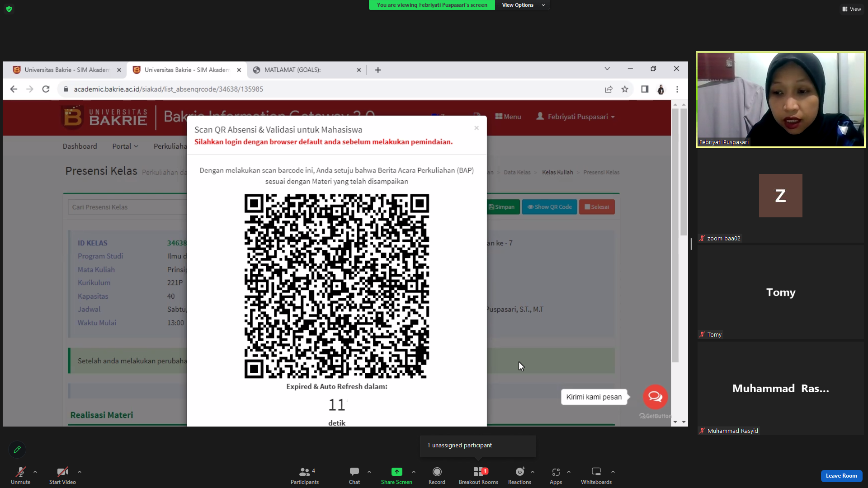Go to the Dashboard menu item

point(80,146)
